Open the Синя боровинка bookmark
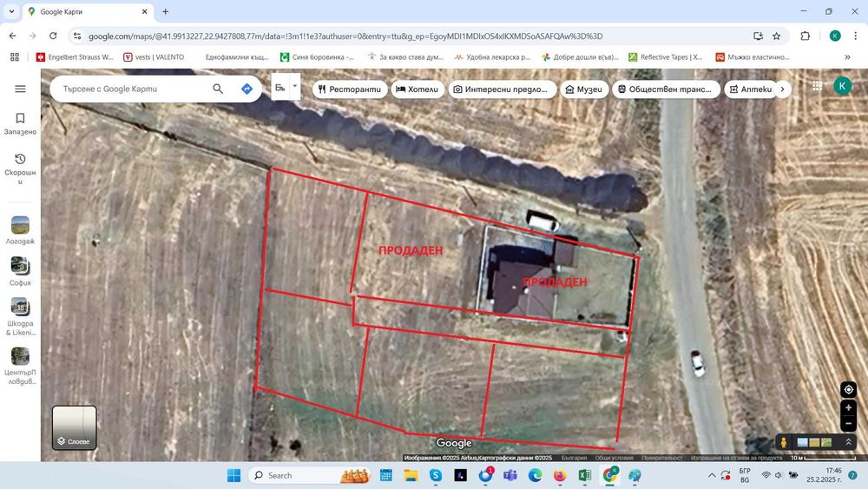 [317, 57]
